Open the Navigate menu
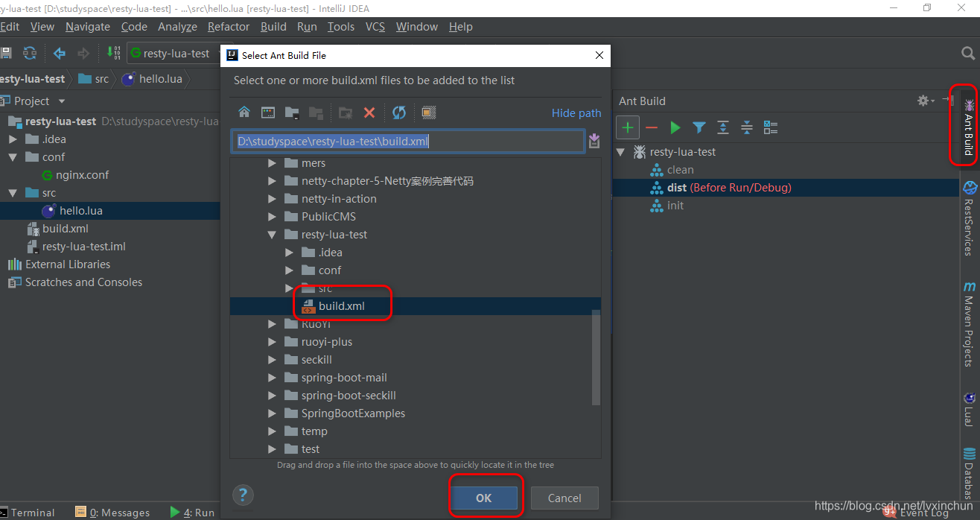 pos(87,26)
